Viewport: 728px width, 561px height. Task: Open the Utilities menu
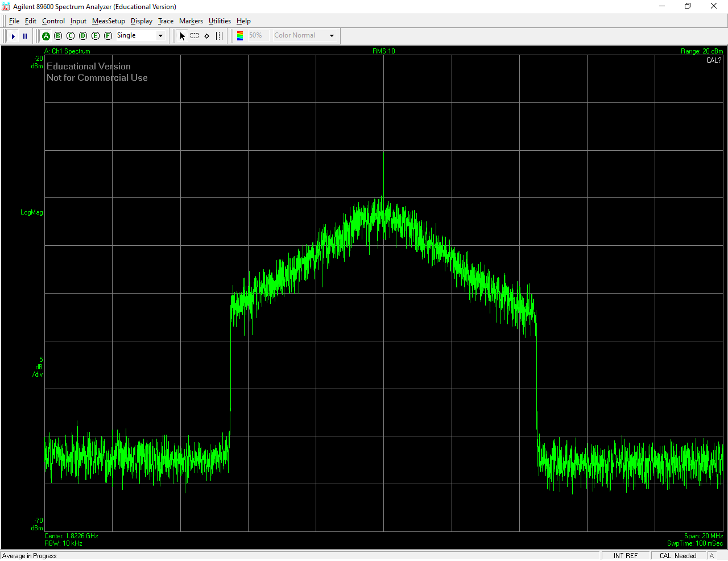220,21
